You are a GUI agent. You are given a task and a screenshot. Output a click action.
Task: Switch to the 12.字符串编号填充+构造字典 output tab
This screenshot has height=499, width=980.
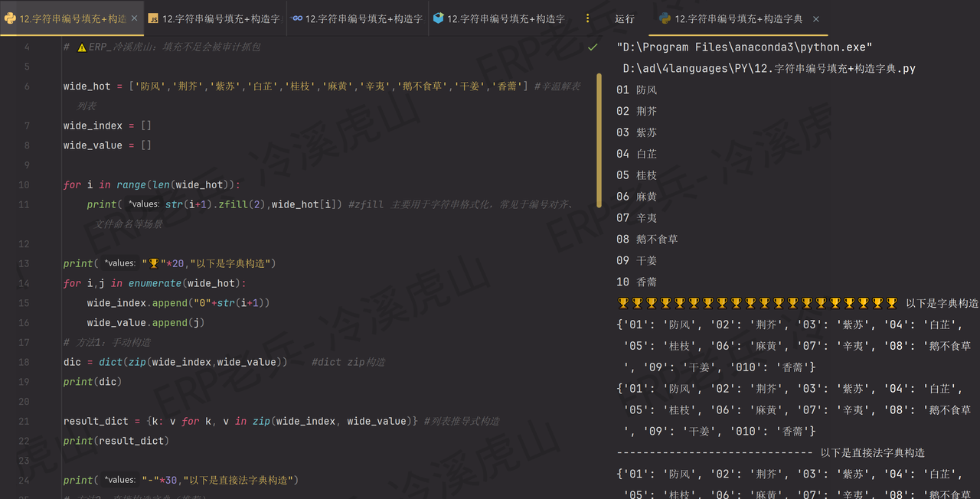click(735, 18)
